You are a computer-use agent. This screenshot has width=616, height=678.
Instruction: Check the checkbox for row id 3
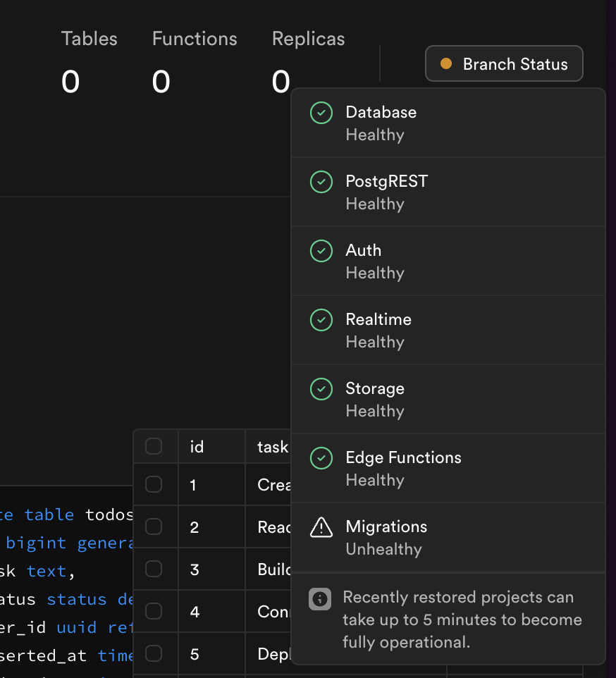pos(154,569)
